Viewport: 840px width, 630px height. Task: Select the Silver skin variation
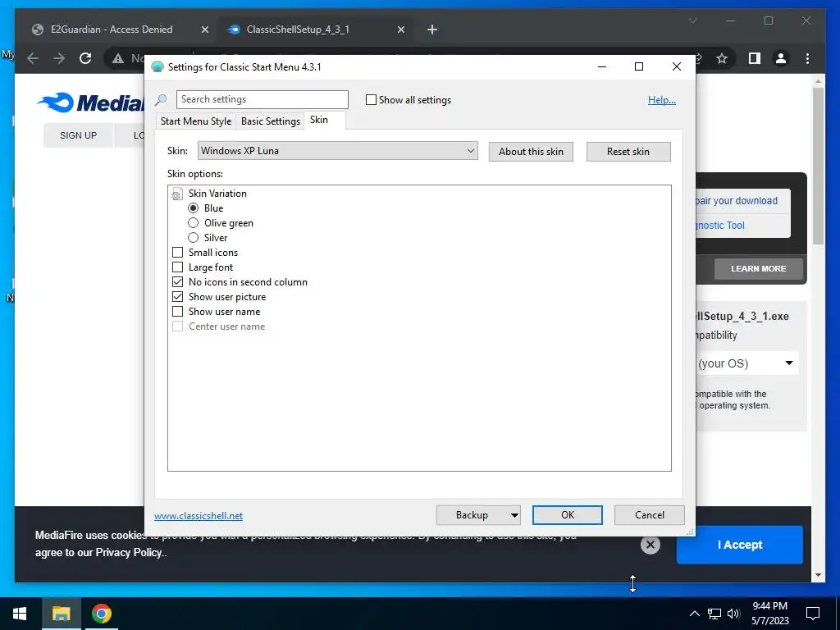(x=194, y=238)
